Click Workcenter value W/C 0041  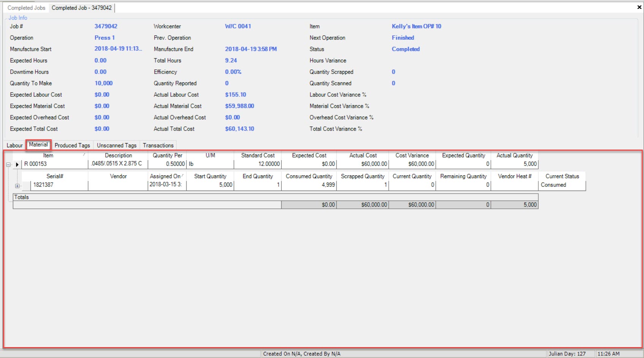coord(238,26)
